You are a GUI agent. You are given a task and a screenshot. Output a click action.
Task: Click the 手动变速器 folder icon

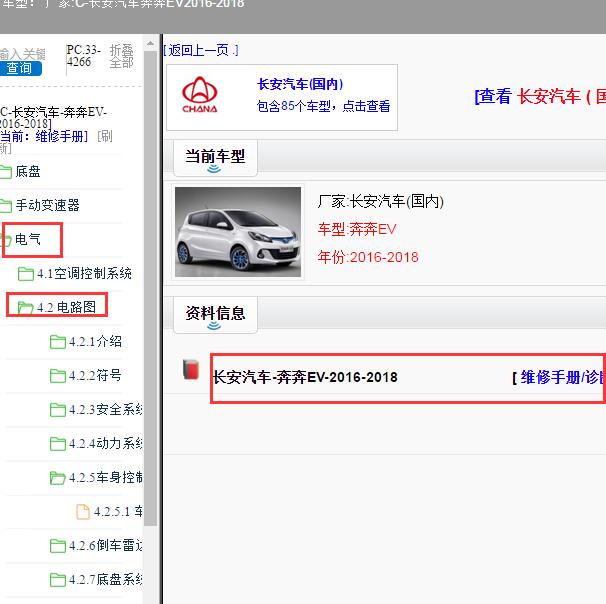pyautogui.click(x=6, y=206)
